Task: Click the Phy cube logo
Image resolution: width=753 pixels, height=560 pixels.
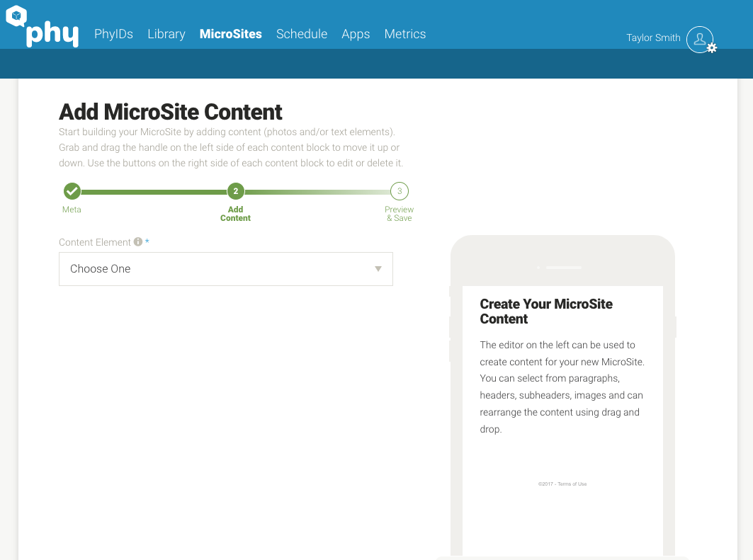Action: [x=16, y=16]
